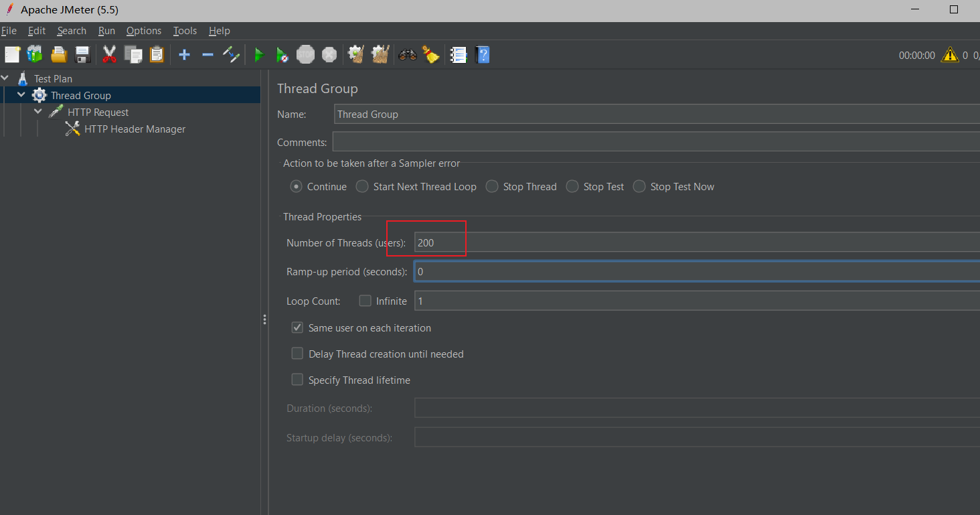Click the Open file toolbar icon
980x515 pixels.
tap(59, 55)
